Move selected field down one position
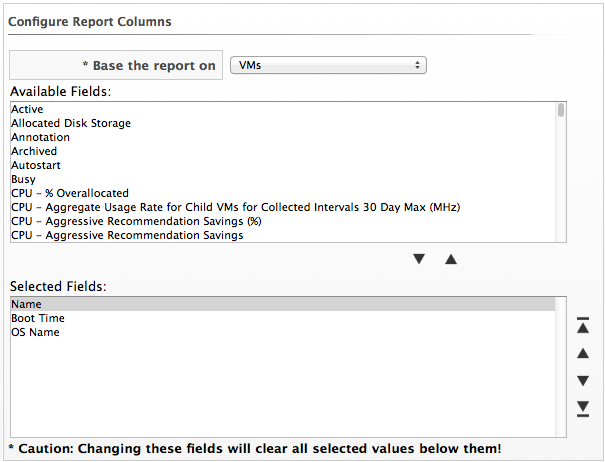 [x=583, y=380]
